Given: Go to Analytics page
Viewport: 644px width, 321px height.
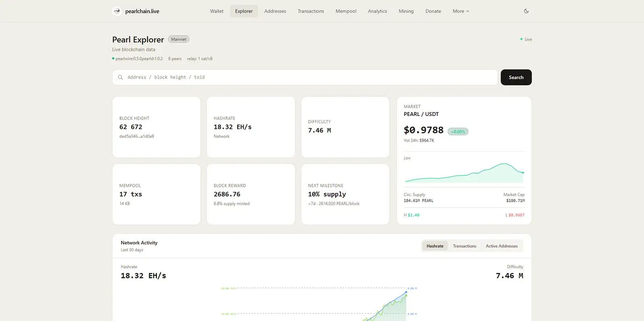Looking at the screenshot, I should tap(378, 11).
